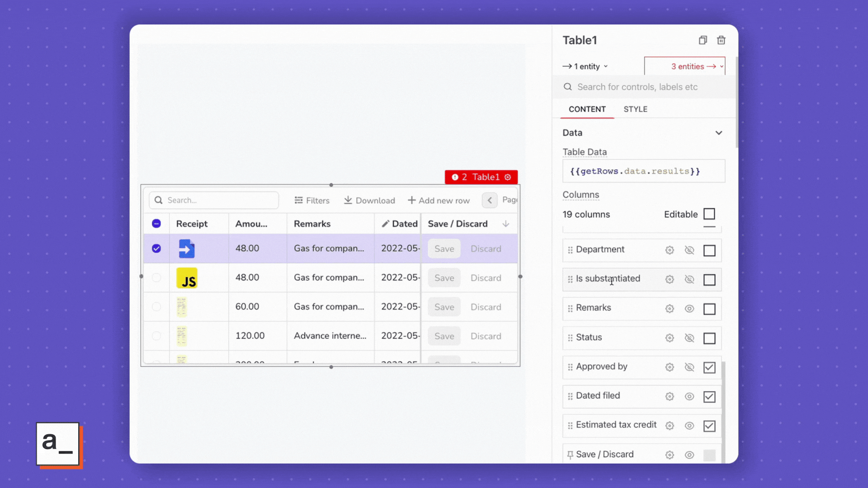868x488 pixels.
Task: Enable the Editable checkbox for all columns
Action: [x=709, y=214]
